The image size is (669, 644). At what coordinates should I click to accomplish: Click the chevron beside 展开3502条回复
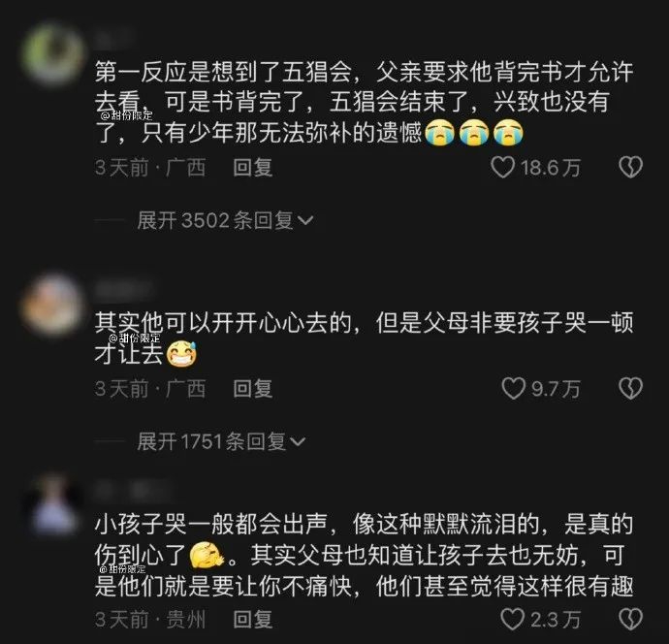coord(305,220)
